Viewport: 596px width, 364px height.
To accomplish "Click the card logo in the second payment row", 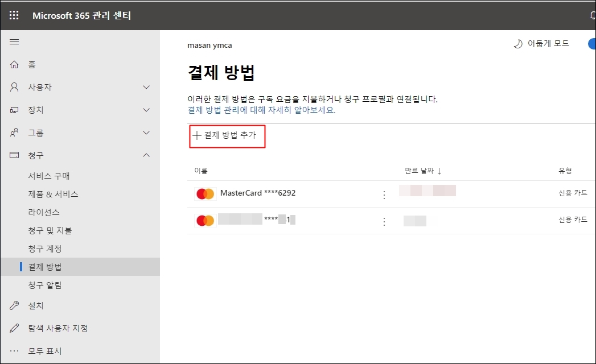I will pyautogui.click(x=205, y=220).
